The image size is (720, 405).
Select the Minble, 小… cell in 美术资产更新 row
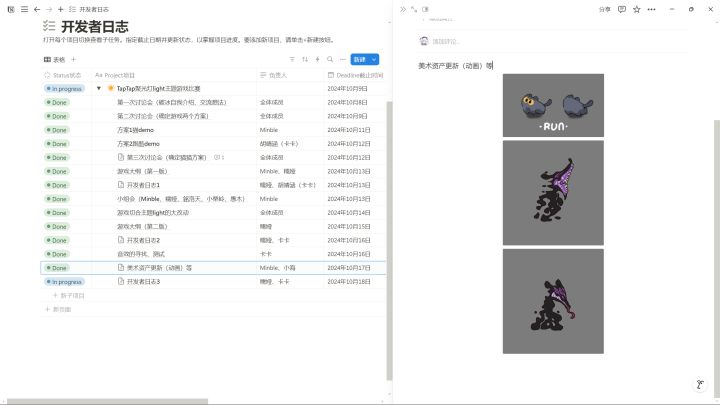(290, 268)
